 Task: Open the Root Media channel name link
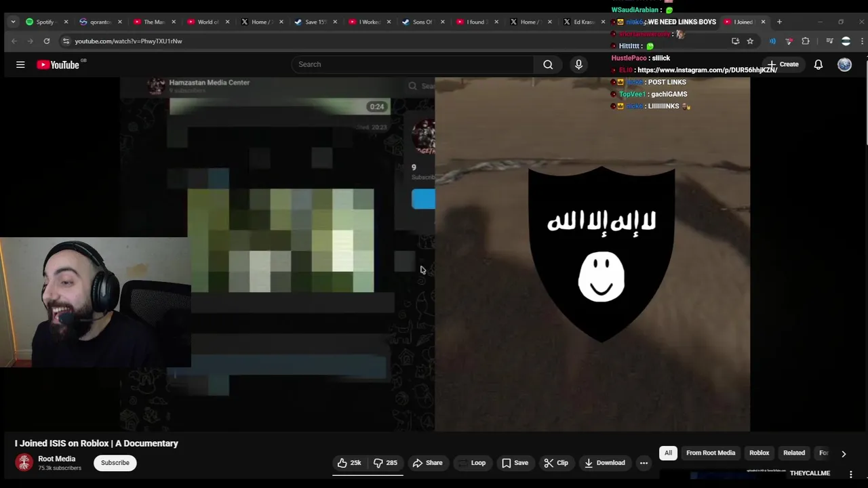point(57,459)
